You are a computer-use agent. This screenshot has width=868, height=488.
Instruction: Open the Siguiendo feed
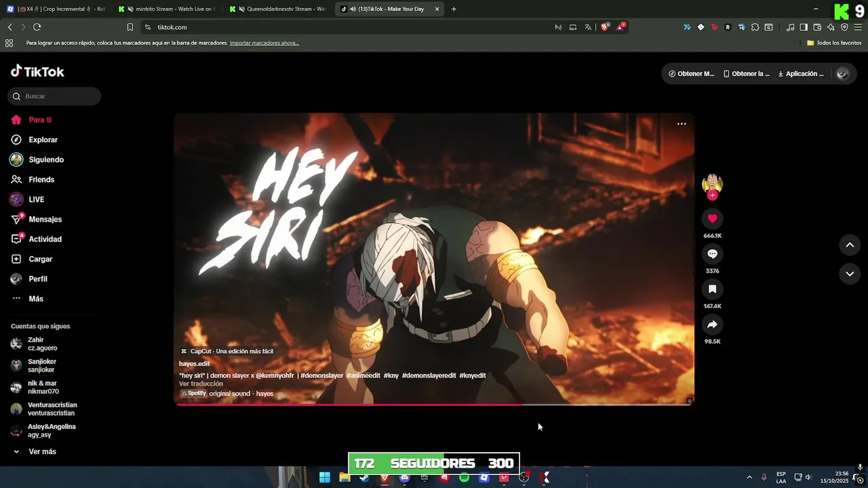pos(37,160)
